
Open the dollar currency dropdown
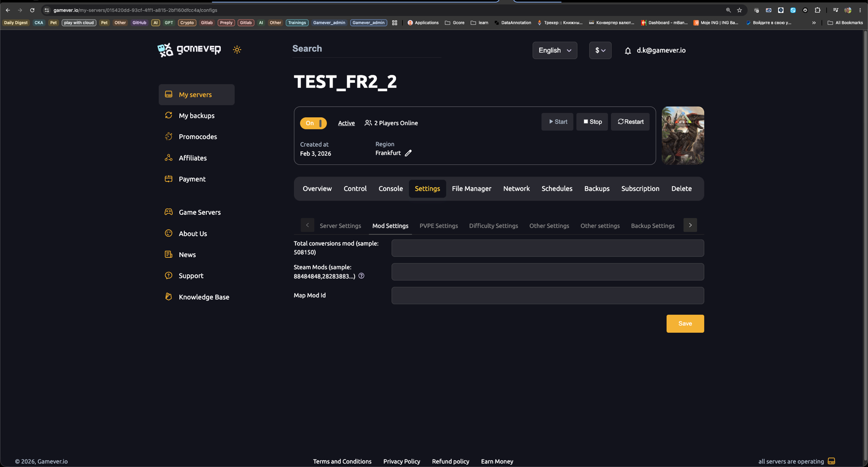coord(600,50)
